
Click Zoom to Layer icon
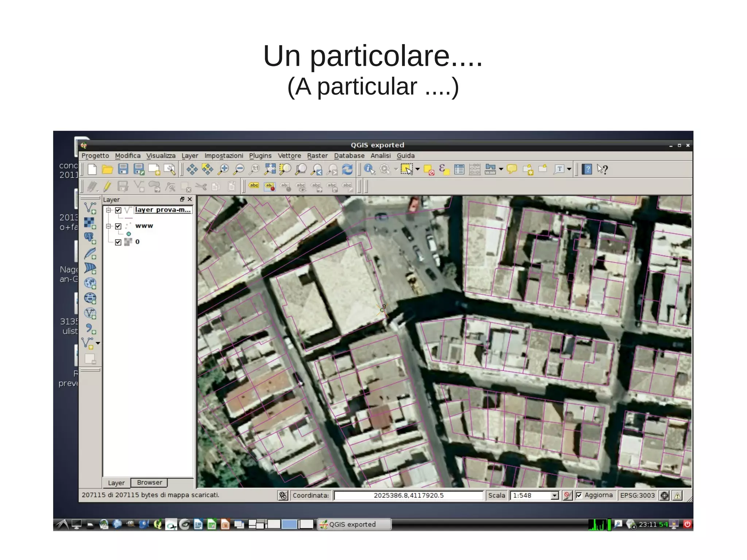click(301, 169)
